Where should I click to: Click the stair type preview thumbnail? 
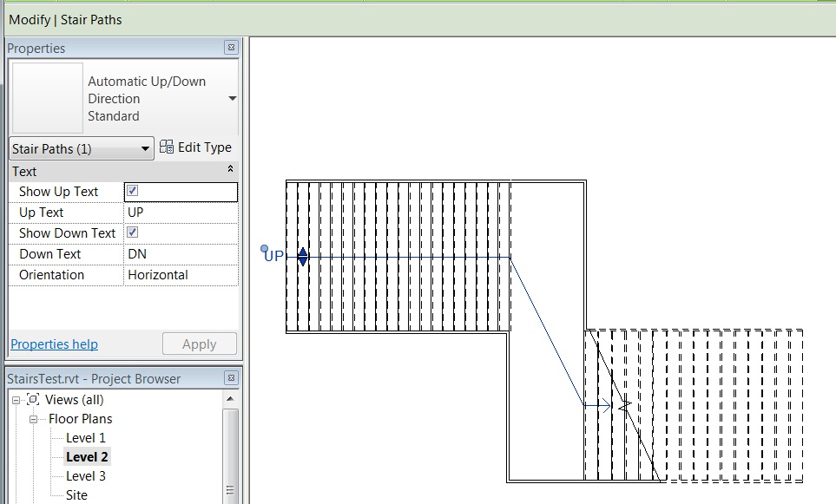[x=48, y=98]
